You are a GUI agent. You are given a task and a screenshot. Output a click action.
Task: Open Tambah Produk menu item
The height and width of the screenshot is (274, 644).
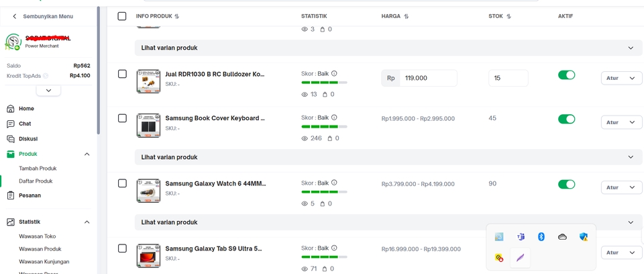point(38,169)
